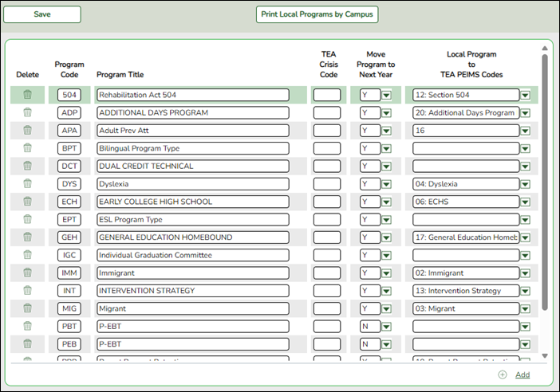Remove the Bilingual Program Type row
This screenshot has height=392, width=560.
tap(27, 148)
